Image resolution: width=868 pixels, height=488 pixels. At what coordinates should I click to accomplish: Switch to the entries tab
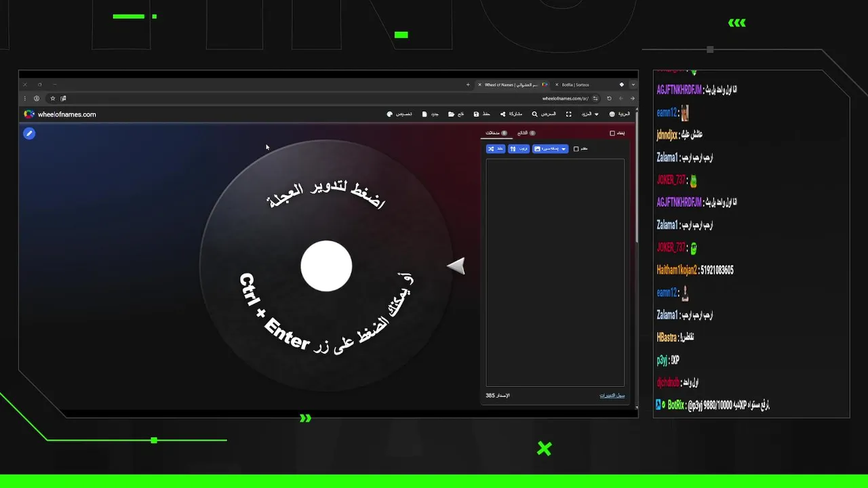[x=496, y=133]
